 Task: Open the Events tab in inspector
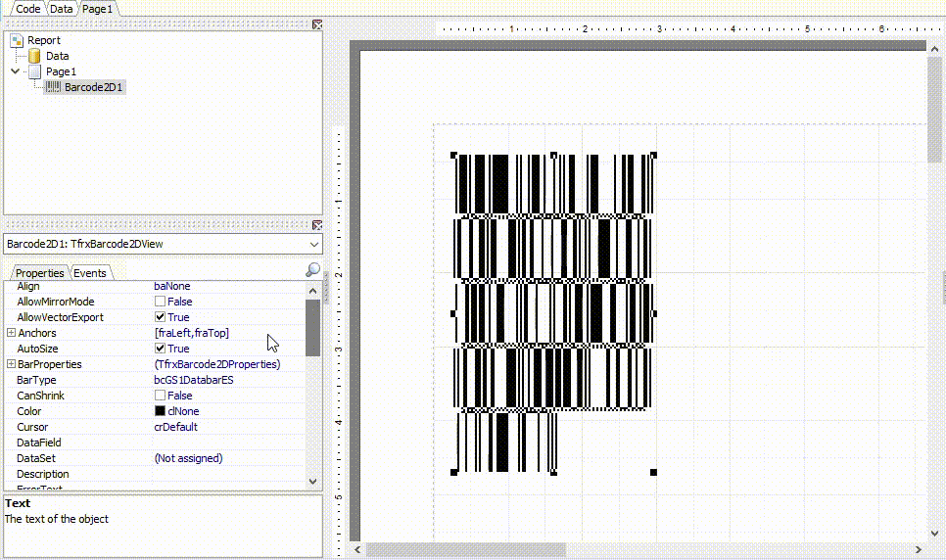90,273
